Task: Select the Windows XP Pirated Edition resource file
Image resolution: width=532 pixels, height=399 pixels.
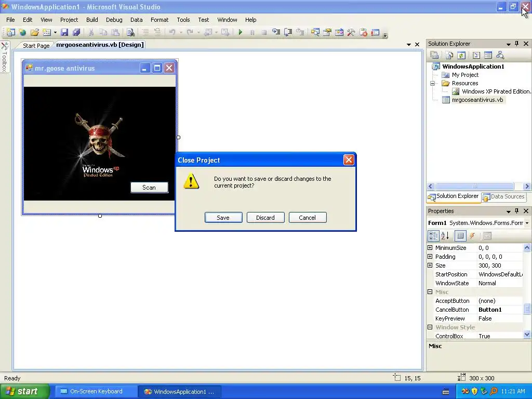Action: pyautogui.click(x=496, y=91)
